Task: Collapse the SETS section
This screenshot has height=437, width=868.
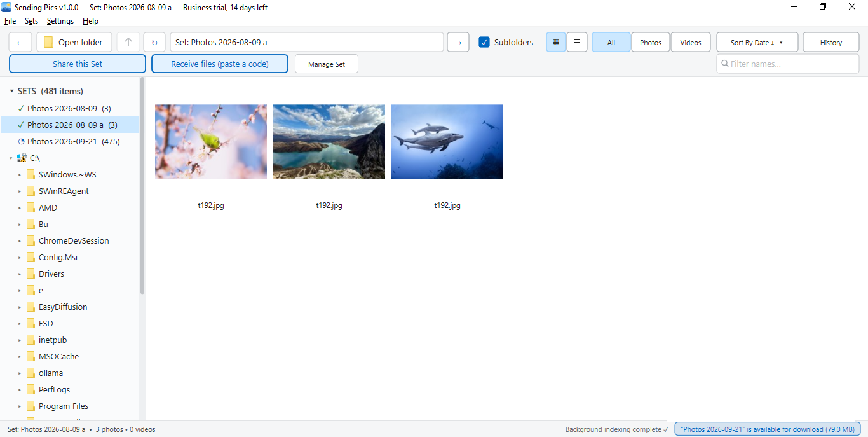Action: click(11, 91)
